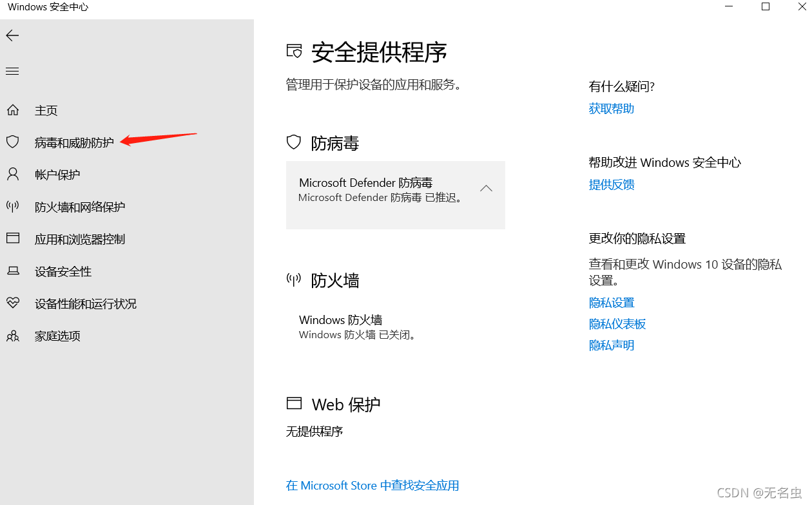Screen dimensions: 812x505
Task: Open 应用和浏览器控制 section
Action: coord(80,240)
